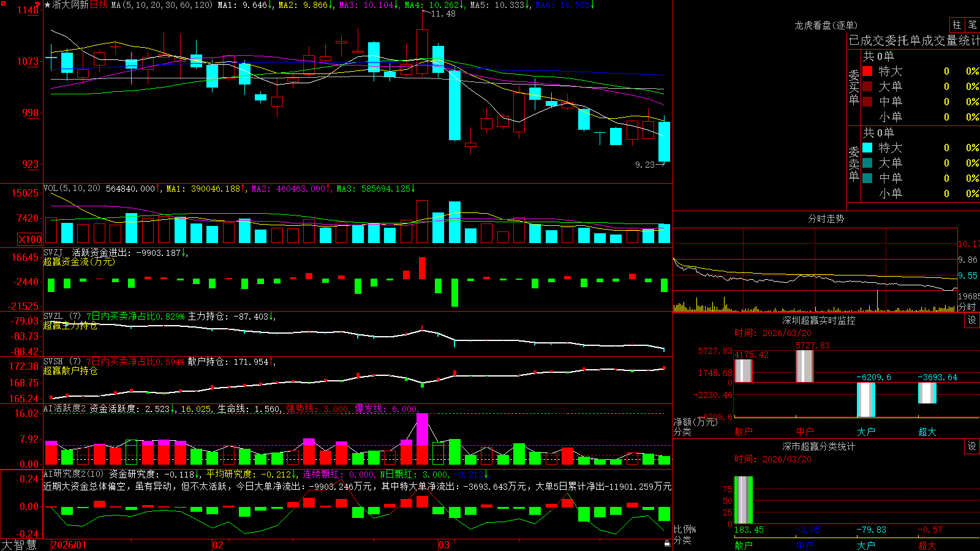Switch 龙虎看盘 to 笔 view

pos(972,24)
